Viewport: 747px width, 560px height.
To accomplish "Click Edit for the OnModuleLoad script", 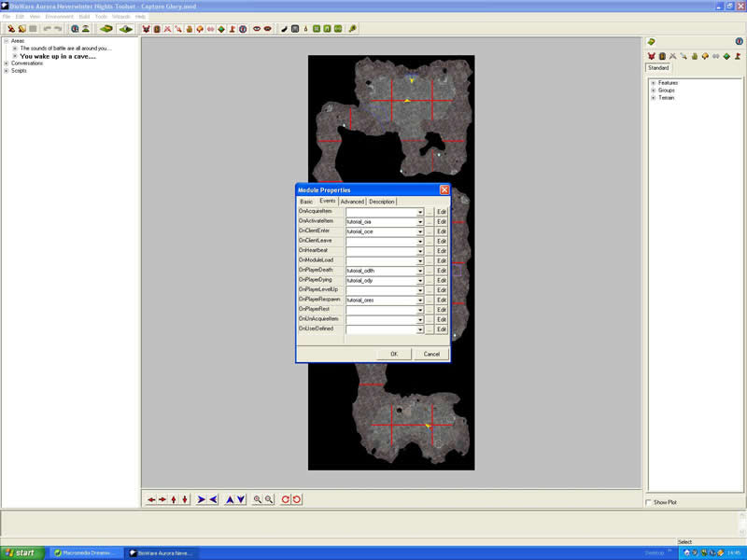I will tap(442, 261).
